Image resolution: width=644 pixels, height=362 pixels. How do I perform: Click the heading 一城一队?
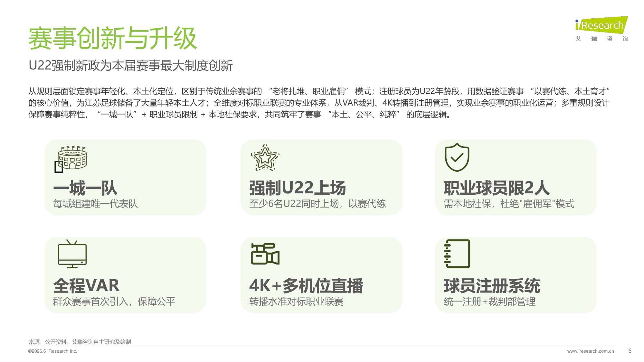click(x=85, y=188)
